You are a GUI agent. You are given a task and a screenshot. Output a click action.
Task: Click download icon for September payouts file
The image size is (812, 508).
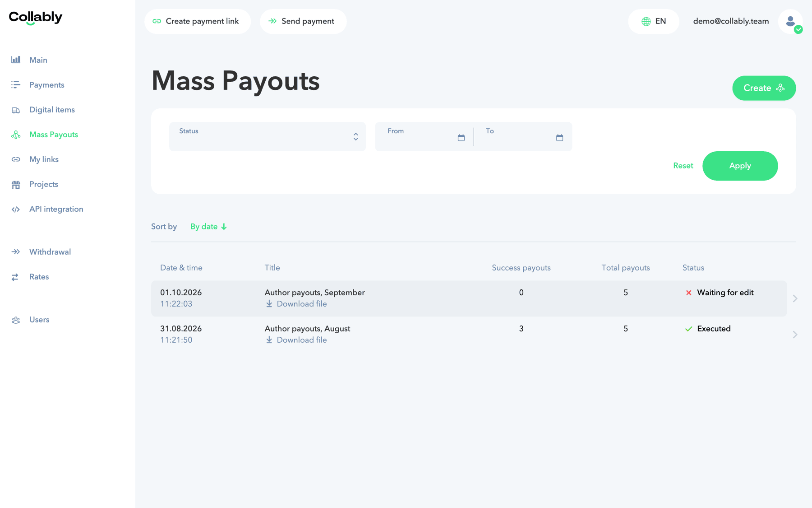[x=269, y=303]
